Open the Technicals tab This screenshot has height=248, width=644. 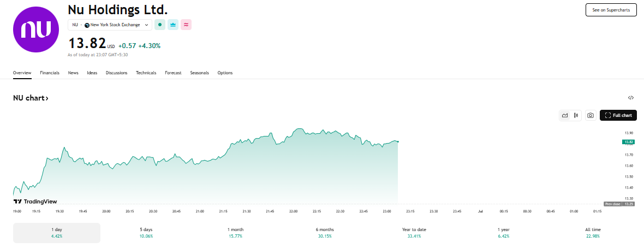(x=146, y=73)
